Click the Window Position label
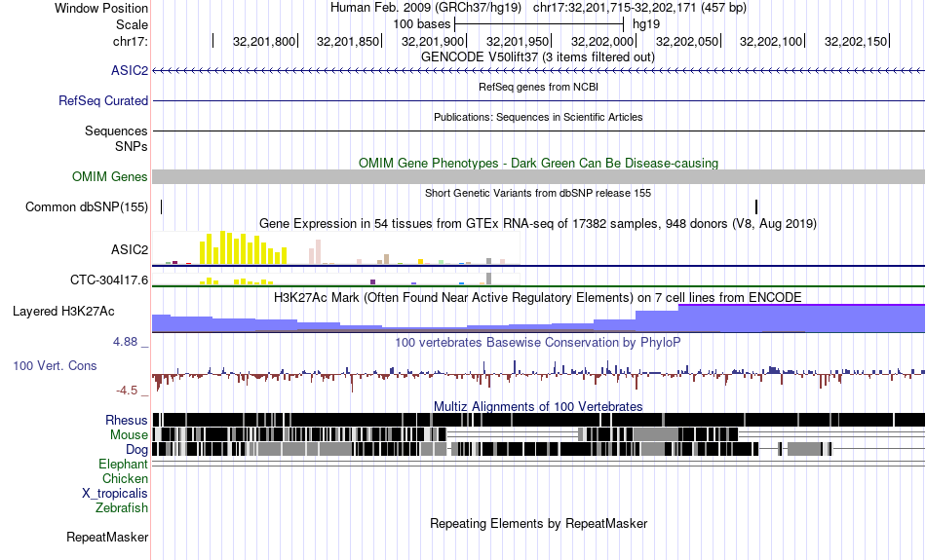This screenshot has height=560, width=926. click(x=101, y=8)
